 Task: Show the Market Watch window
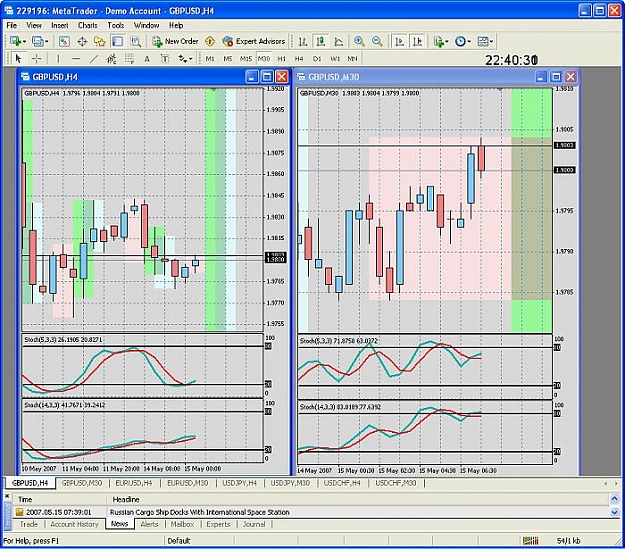[64, 41]
